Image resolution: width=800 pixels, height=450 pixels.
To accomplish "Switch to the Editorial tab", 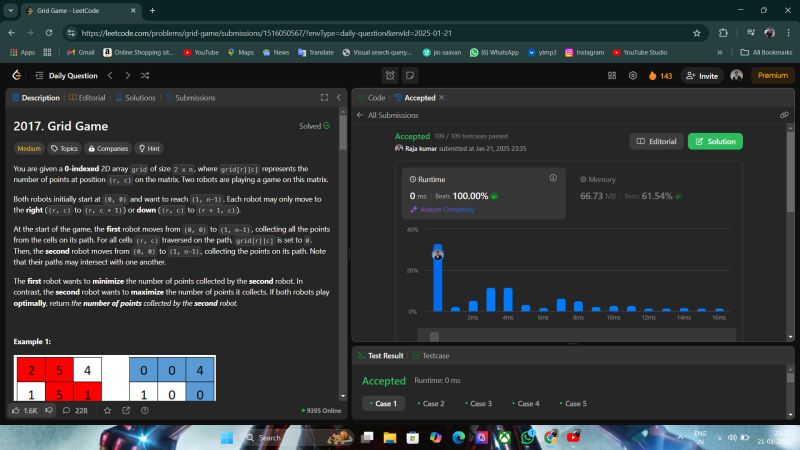I will (87, 97).
